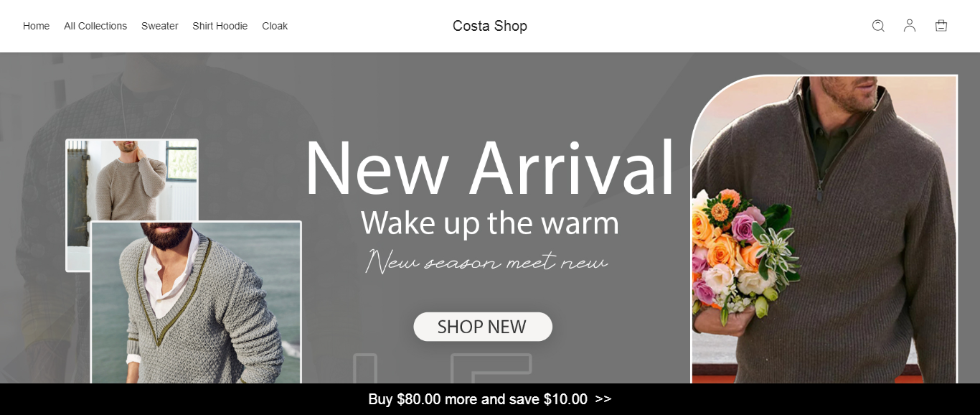
Task: Select the Sweater menu item
Action: click(160, 26)
